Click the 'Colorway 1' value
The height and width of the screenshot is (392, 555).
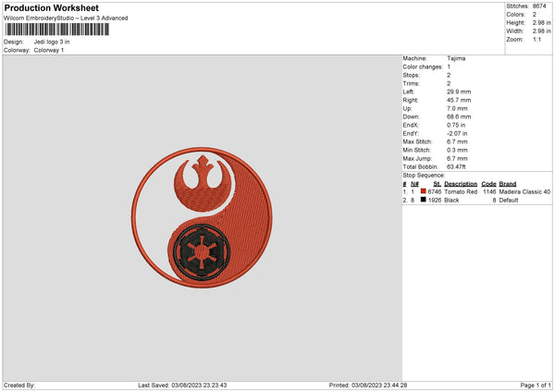coord(49,50)
